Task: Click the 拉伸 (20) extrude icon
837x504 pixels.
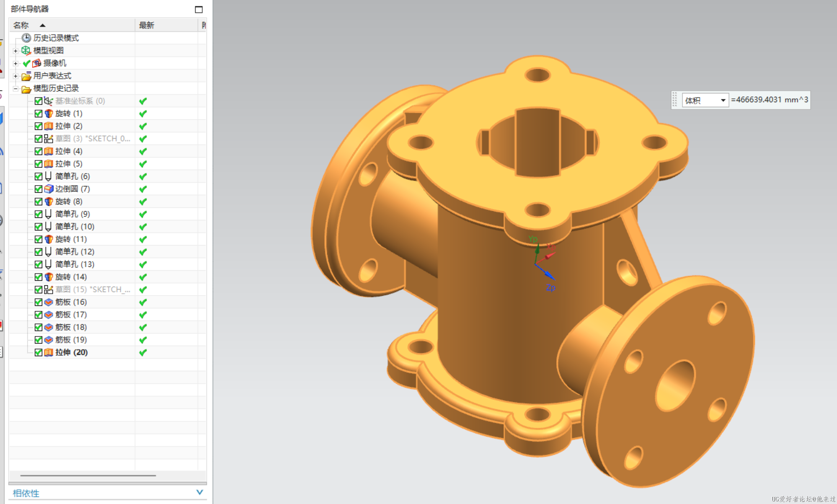Action: click(49, 352)
